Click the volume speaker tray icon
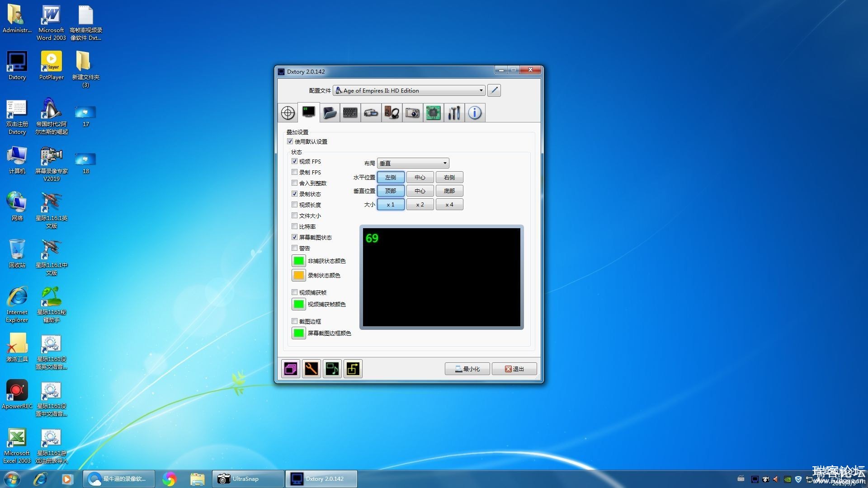This screenshot has height=488, width=868. click(776, 479)
